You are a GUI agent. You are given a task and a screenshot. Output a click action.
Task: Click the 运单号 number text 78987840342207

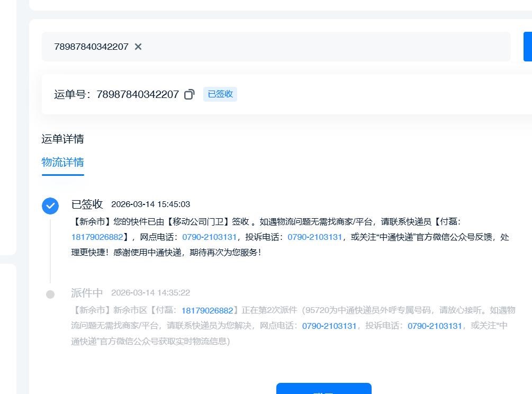pos(138,95)
